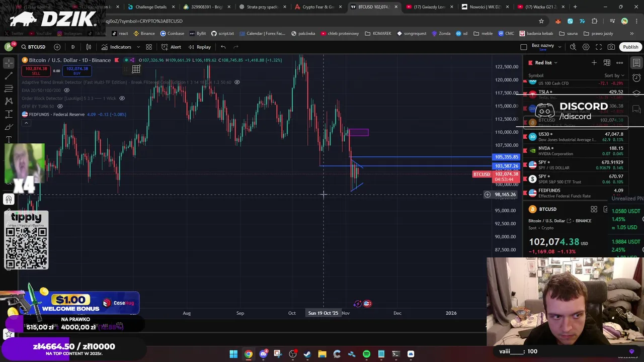Click the plus button on the price scale

coord(487,195)
